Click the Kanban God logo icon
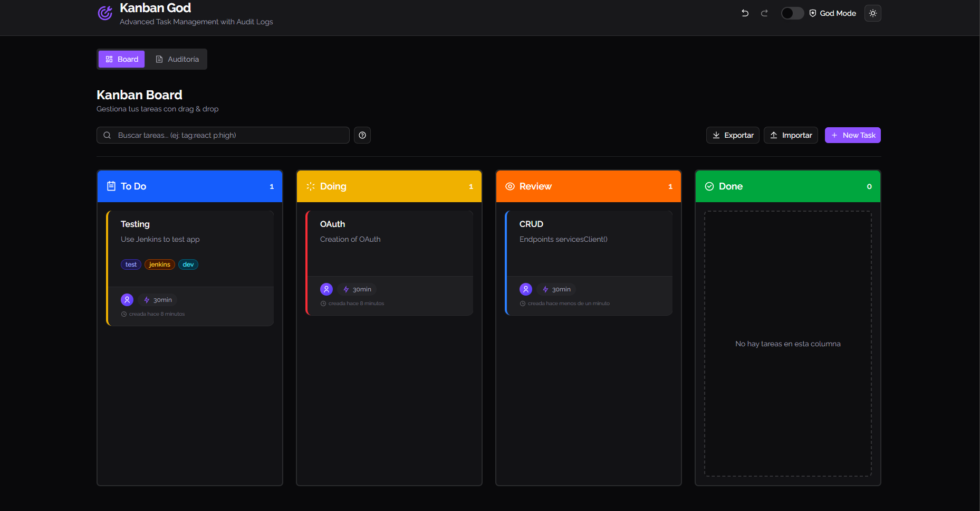The image size is (980, 511). [105, 13]
